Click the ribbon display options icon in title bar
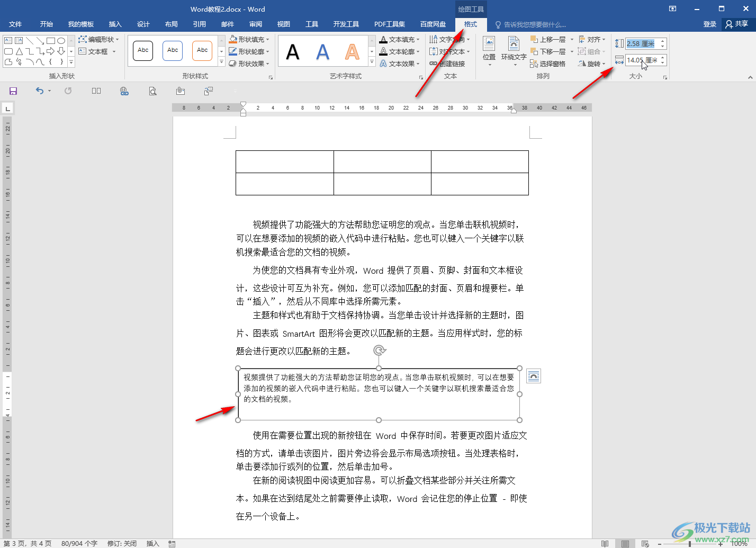This screenshot has height=548, width=756. coord(672,9)
